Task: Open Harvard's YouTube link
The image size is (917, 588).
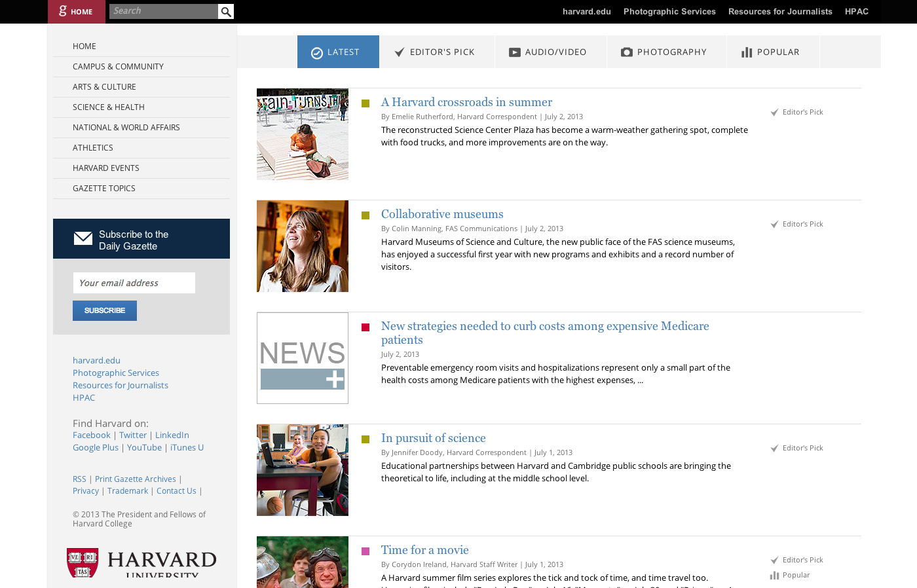Action: click(144, 448)
